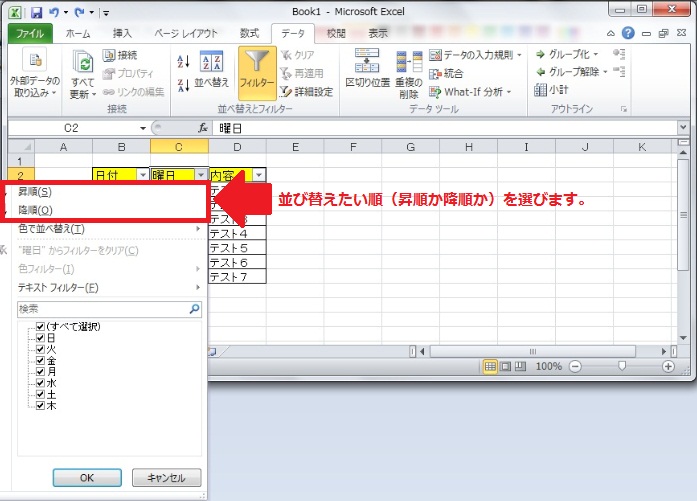Screen dimensions: 697x501
Task: Click the fx insert function icon
Action: point(203,128)
